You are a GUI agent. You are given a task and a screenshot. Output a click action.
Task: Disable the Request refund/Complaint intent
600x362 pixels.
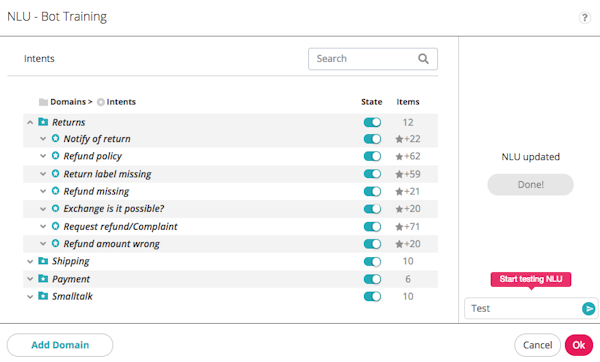372,227
